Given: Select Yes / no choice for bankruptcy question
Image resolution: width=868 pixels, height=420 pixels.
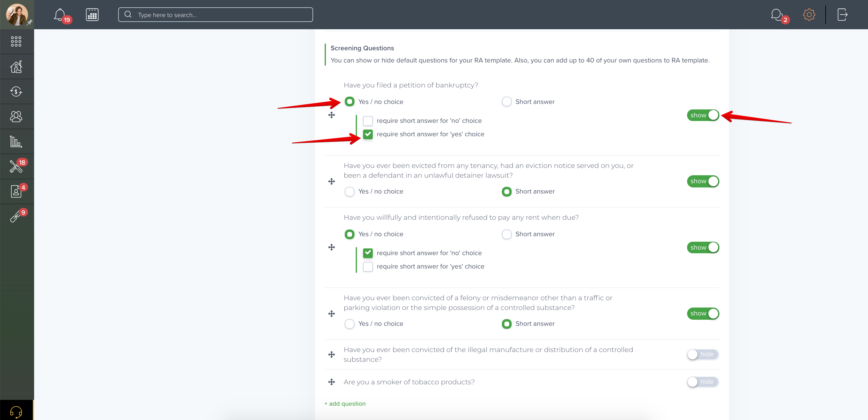Looking at the screenshot, I should [349, 101].
